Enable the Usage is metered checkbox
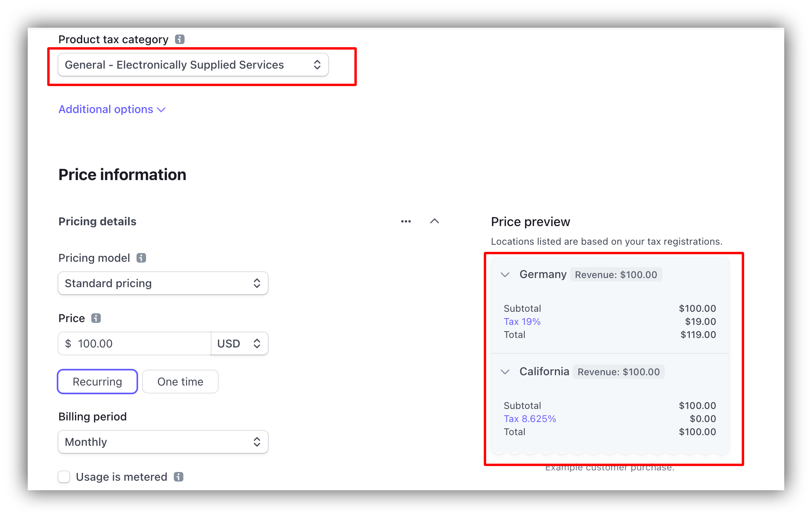Viewport: 812px width, 518px height. click(64, 477)
